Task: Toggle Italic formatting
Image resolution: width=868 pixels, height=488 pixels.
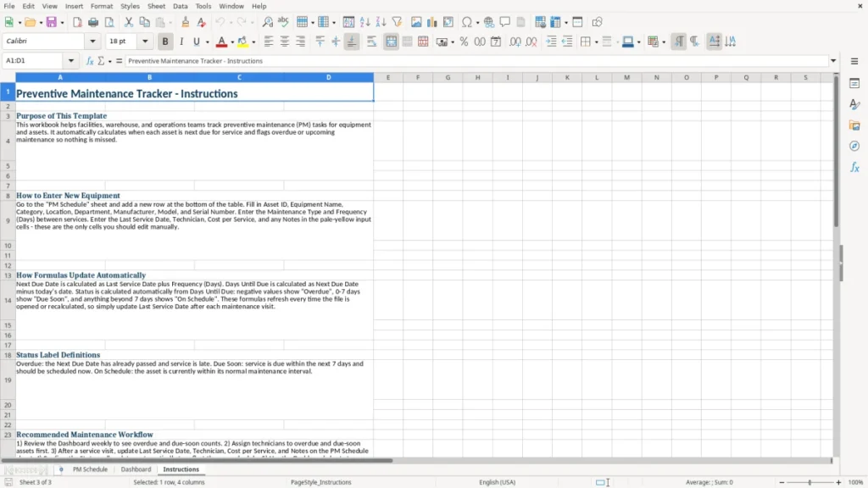Action: pos(181,42)
